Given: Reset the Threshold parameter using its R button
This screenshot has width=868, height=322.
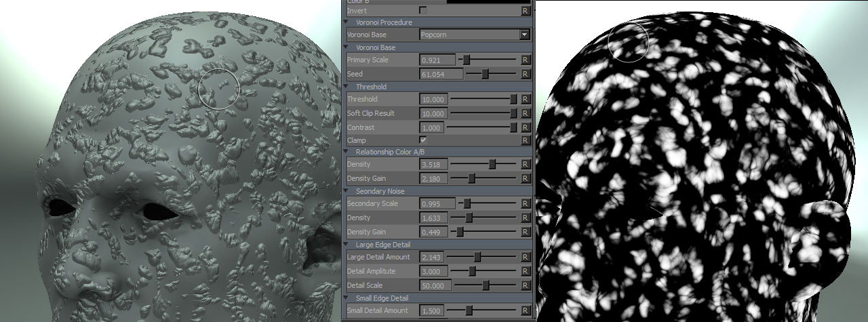Looking at the screenshot, I should pos(525,100).
